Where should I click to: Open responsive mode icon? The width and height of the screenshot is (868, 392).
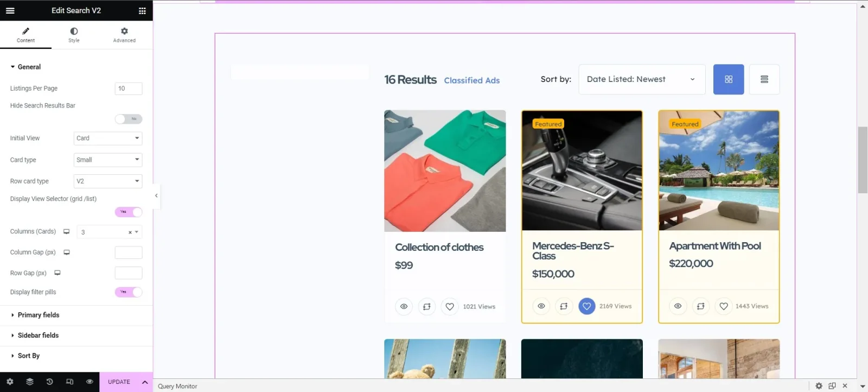pos(69,382)
